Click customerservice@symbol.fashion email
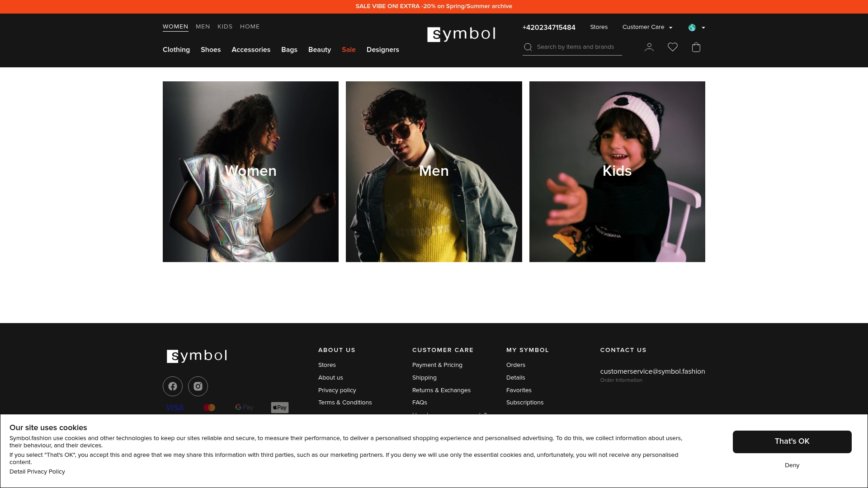868x488 pixels. tap(653, 371)
